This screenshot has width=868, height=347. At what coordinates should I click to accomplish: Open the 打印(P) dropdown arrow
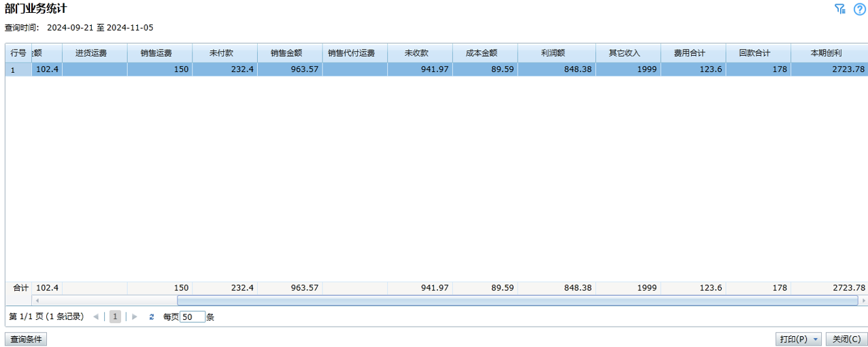816,339
